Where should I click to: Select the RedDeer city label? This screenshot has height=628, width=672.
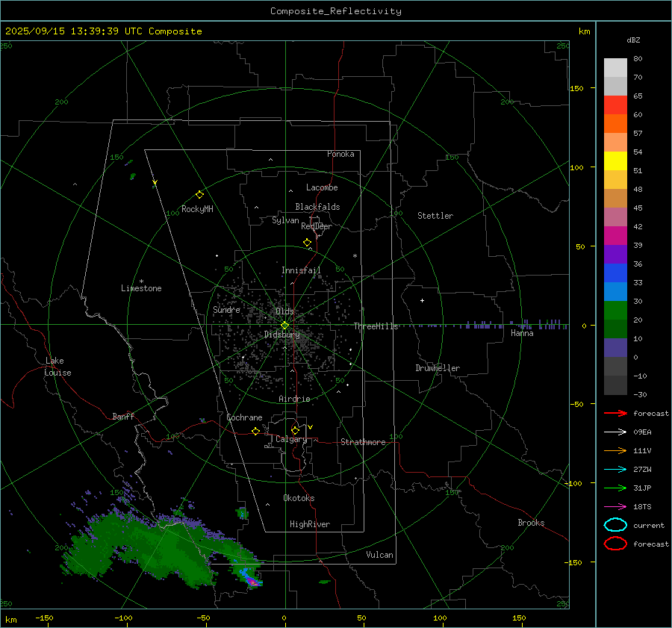coord(317,226)
